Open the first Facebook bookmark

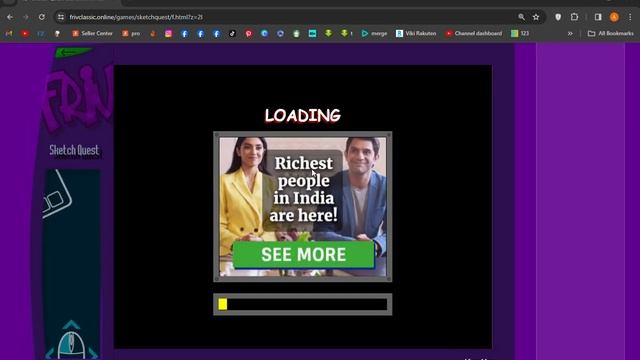(184, 33)
